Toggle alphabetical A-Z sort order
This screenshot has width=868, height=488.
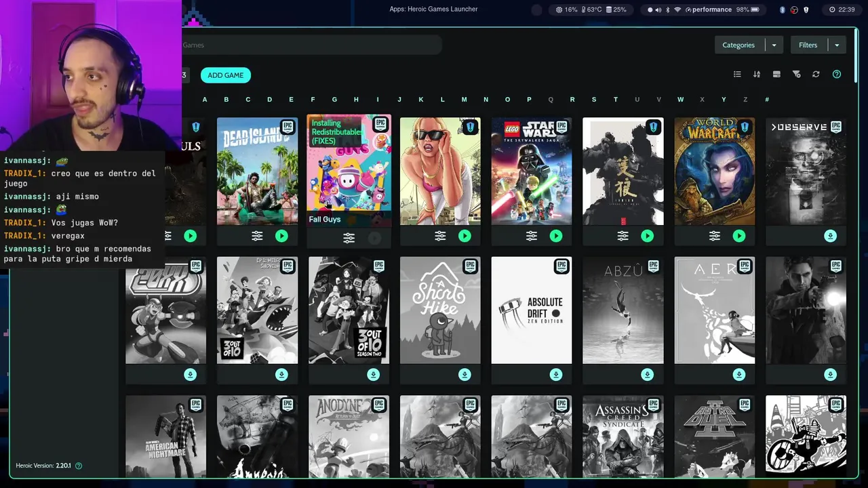757,75
